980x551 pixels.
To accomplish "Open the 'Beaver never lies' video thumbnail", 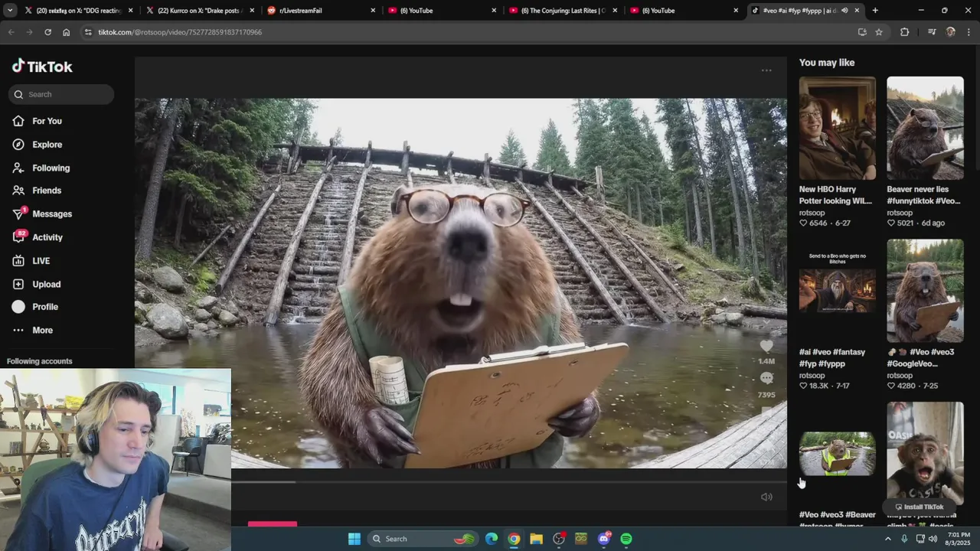I will (x=925, y=128).
